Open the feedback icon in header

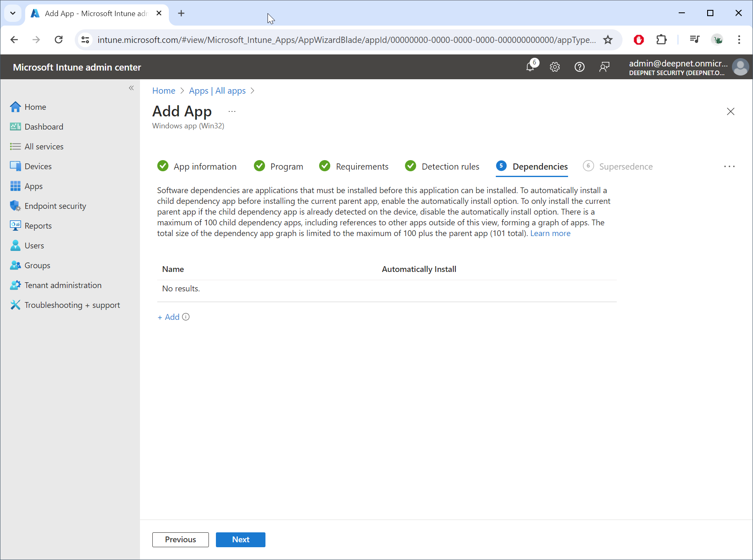coord(604,67)
